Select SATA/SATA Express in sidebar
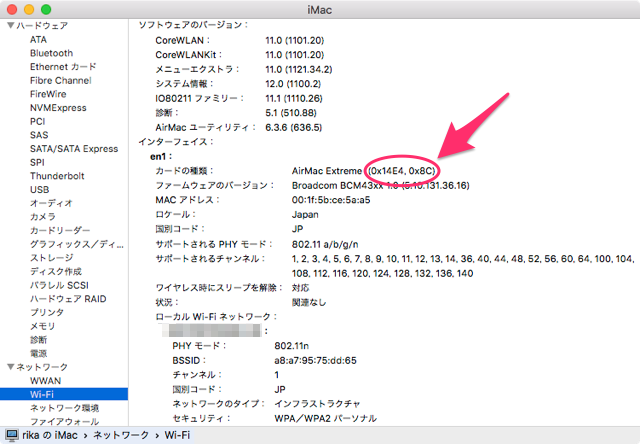The height and width of the screenshot is (444, 640). click(x=73, y=148)
